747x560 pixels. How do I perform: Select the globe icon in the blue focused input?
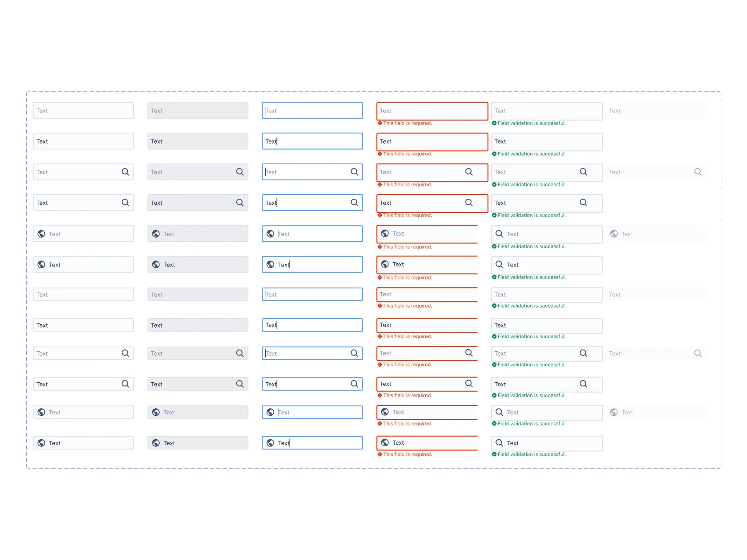pos(271,233)
